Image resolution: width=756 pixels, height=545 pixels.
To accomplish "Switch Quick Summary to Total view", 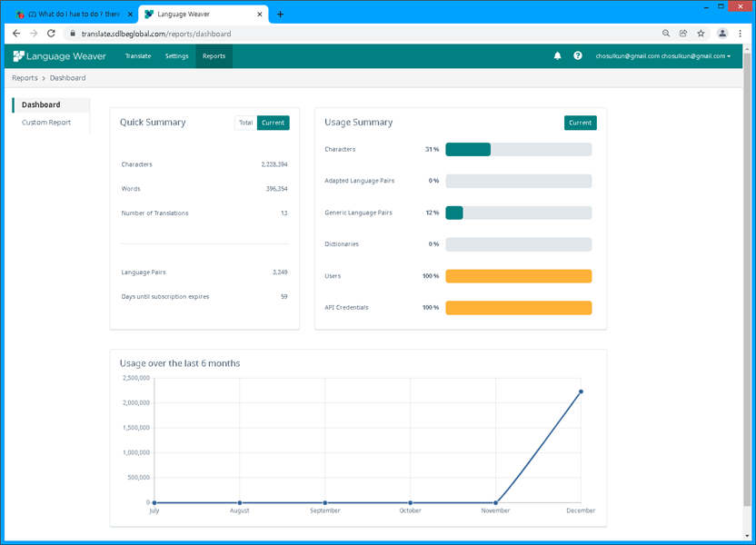I will pos(244,123).
